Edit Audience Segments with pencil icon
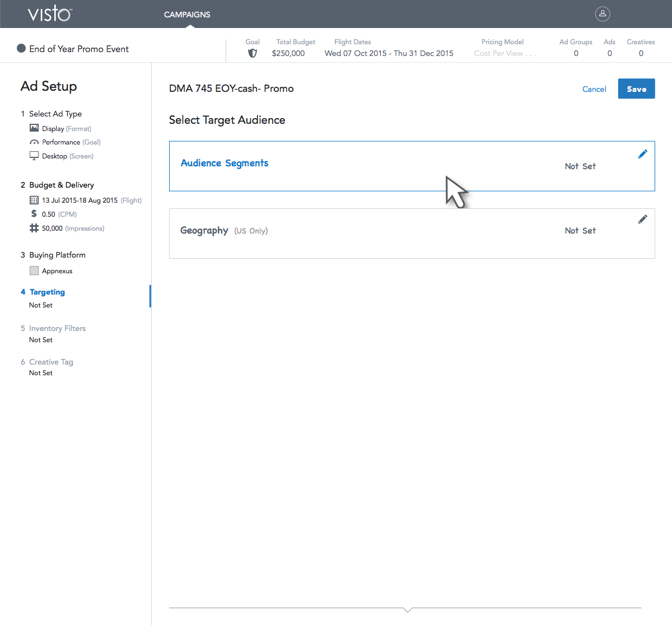The height and width of the screenshot is (625, 672). coord(642,154)
